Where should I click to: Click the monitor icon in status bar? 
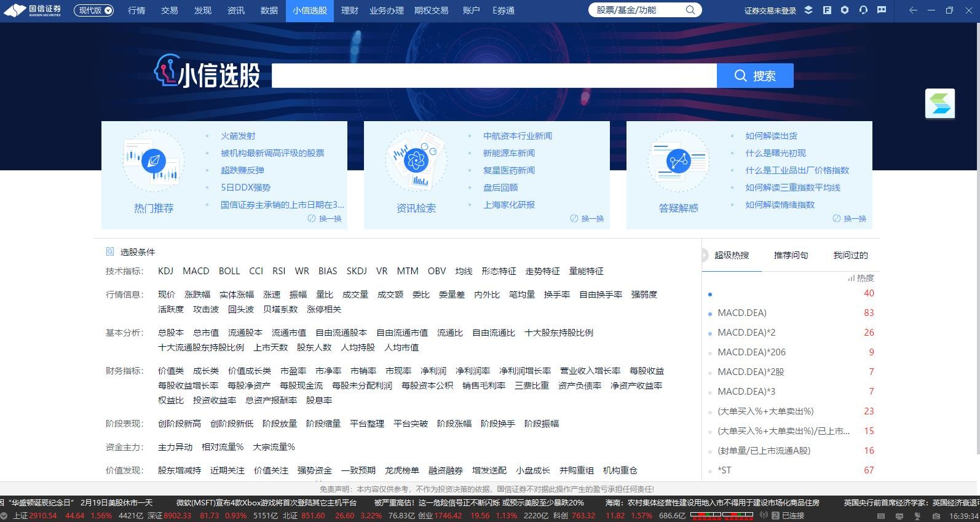(x=899, y=516)
